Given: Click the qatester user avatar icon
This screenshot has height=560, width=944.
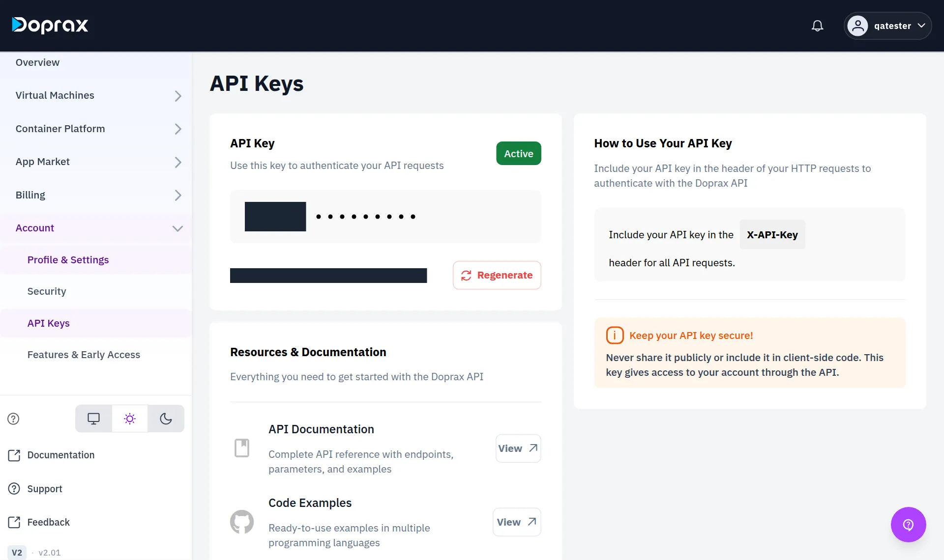Looking at the screenshot, I should 857,26.
